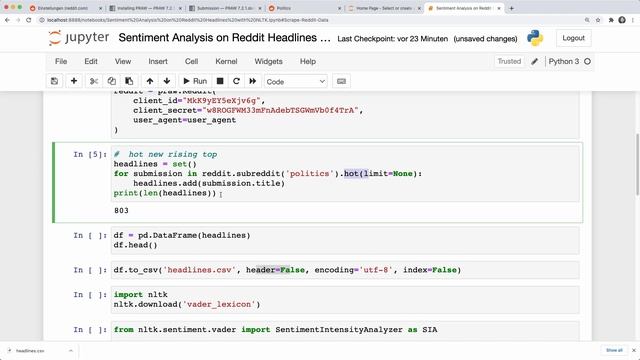
Task: Switch to the Submission PRAW tab
Action: pos(225,8)
